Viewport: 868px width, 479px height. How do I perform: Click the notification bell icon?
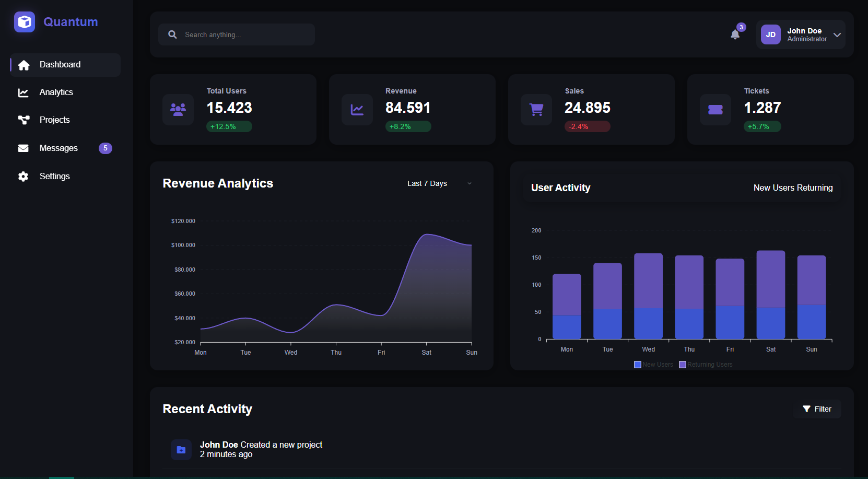735,34
